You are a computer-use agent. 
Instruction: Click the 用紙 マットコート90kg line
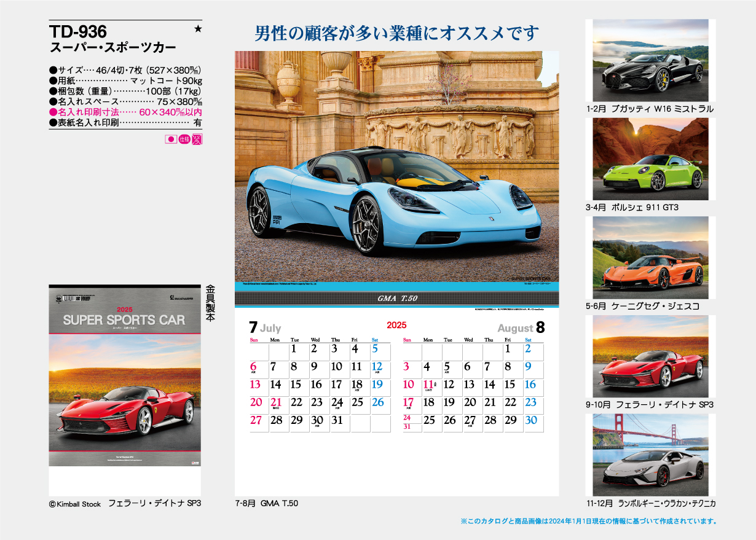coord(125,80)
